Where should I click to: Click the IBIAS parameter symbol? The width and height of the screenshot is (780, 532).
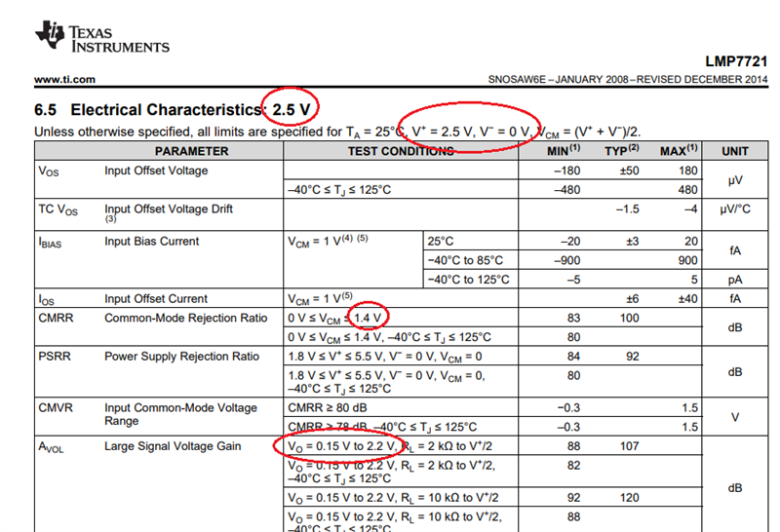point(51,243)
